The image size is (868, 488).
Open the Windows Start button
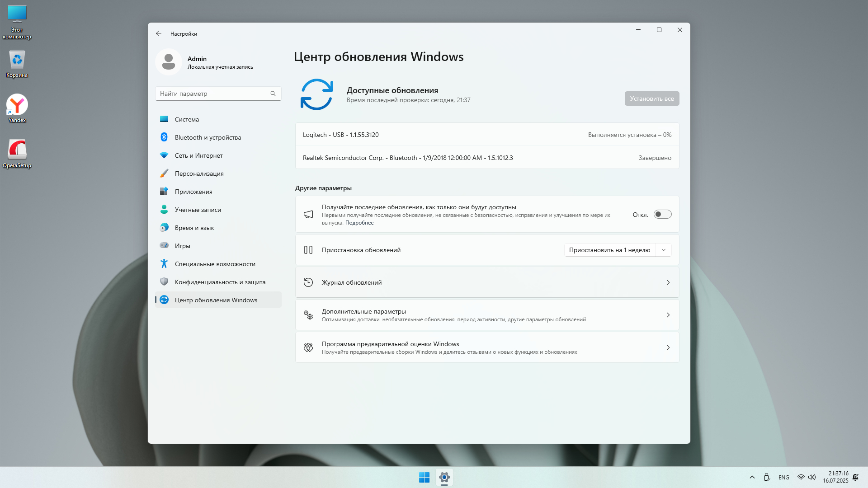point(424,477)
